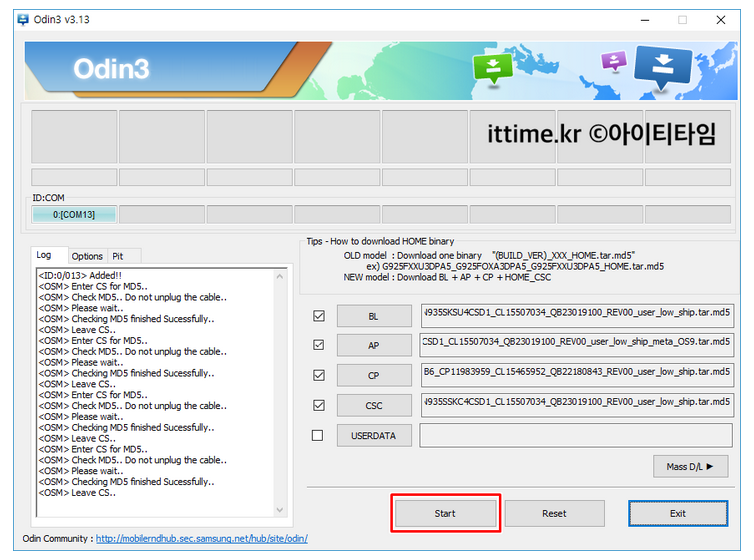
Task: Click the CP button to choose file
Action: 374,375
